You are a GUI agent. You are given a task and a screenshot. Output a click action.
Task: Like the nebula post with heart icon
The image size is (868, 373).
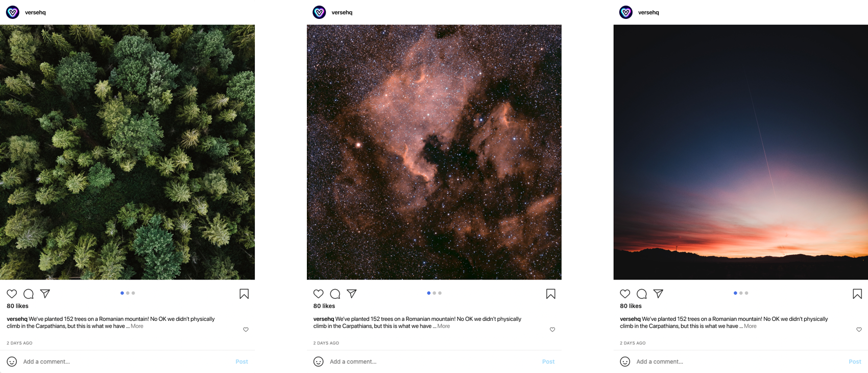(x=319, y=294)
